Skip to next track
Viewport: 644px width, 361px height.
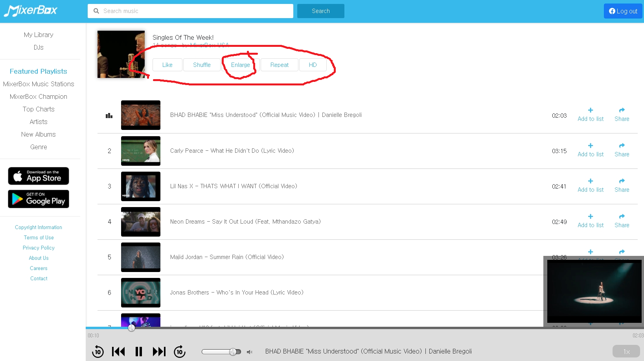pyautogui.click(x=159, y=352)
